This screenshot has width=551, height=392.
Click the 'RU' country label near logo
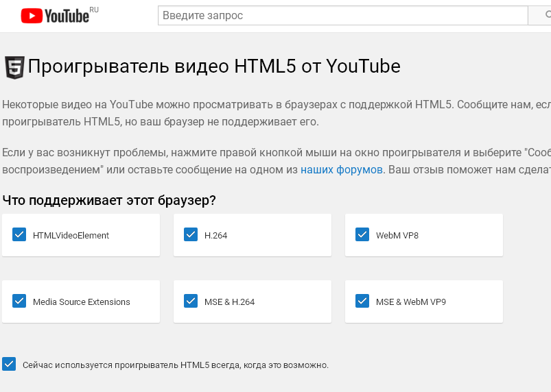pyautogui.click(x=94, y=10)
